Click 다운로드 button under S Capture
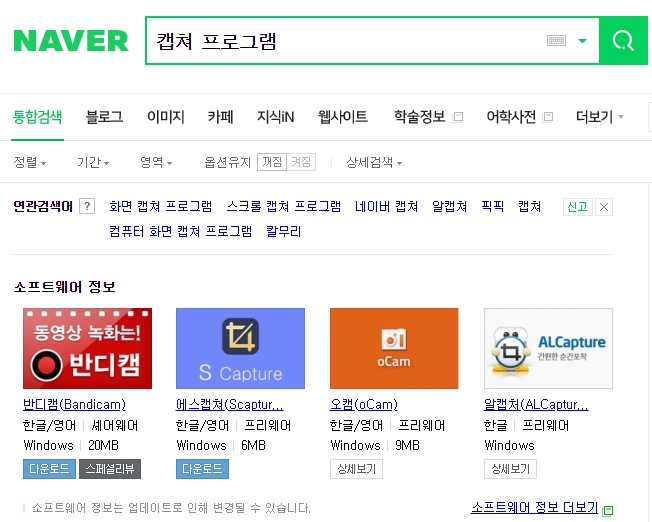This screenshot has height=522, width=652. click(x=202, y=469)
